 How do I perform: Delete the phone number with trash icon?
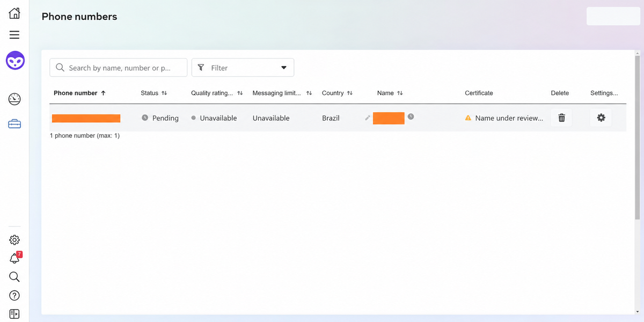tap(561, 118)
